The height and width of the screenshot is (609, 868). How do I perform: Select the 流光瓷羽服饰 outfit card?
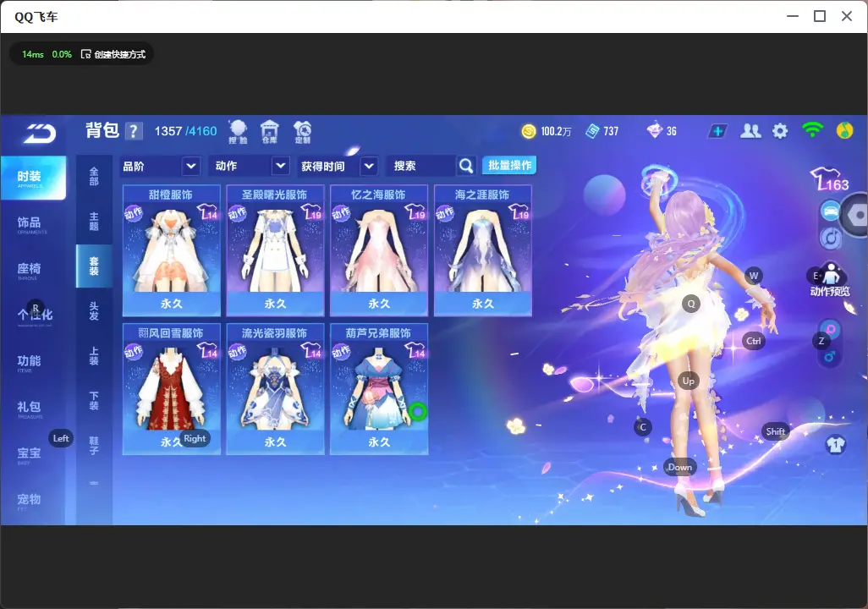275,389
